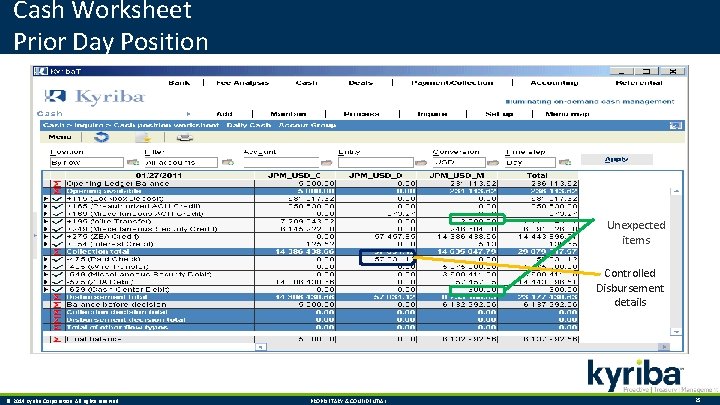Toggle checkmark on Miscellaneous Security Debit row
Viewport: 720px width, 405px height.
[57, 274]
